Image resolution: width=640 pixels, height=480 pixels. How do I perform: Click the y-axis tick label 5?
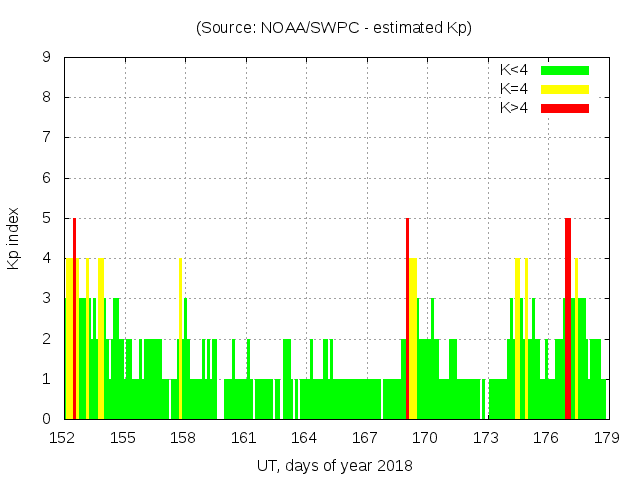coord(46,218)
